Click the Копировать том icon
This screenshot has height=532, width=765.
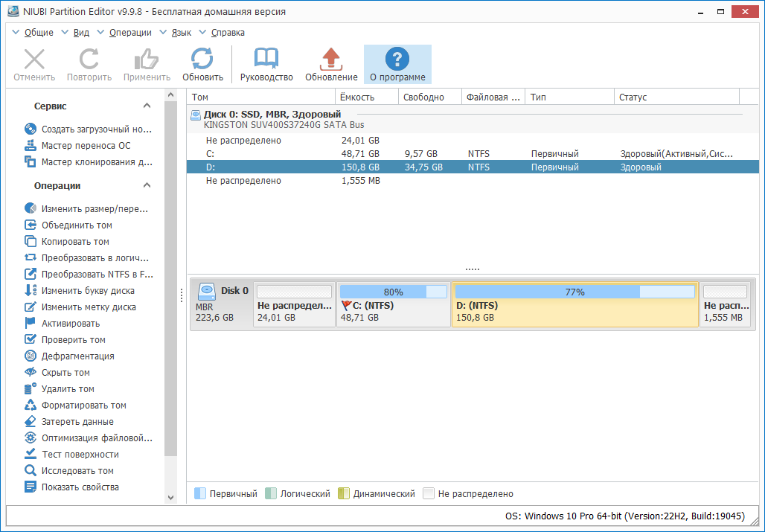click(x=31, y=241)
